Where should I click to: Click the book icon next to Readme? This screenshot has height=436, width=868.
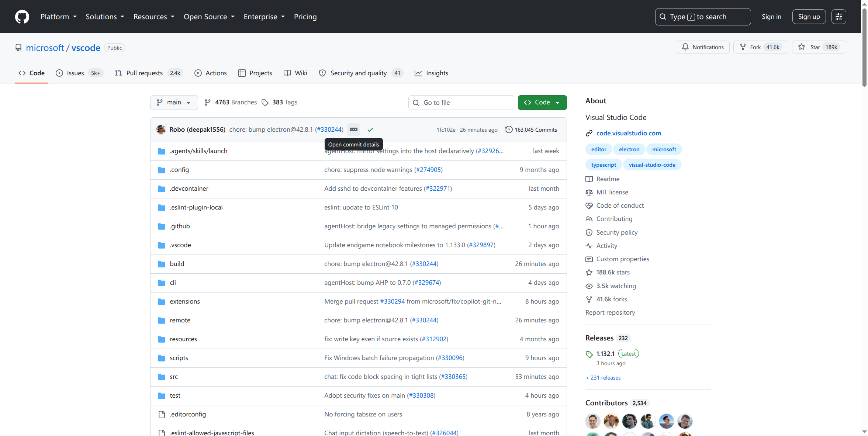589,179
